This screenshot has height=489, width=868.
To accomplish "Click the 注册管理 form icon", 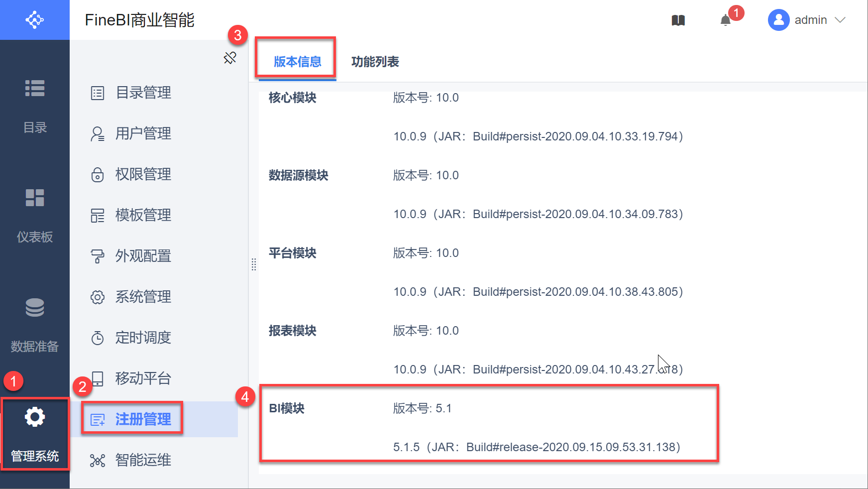I will point(98,420).
